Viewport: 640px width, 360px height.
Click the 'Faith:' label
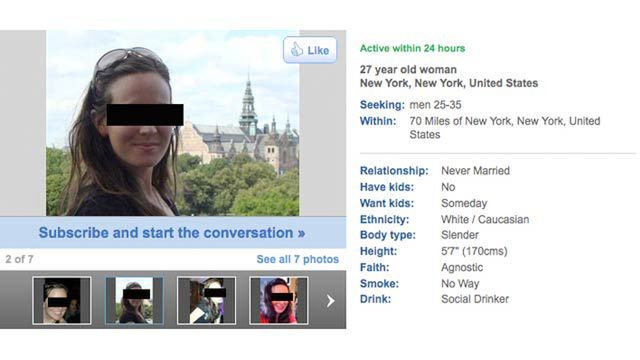[x=374, y=267]
